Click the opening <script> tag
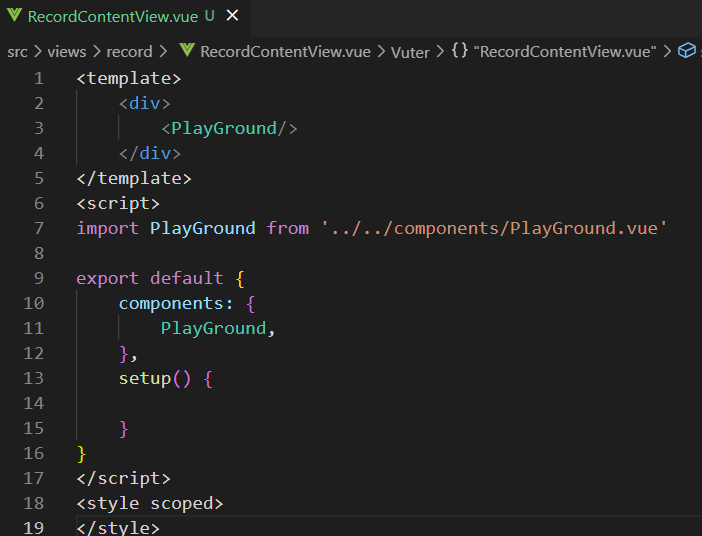 coord(118,204)
